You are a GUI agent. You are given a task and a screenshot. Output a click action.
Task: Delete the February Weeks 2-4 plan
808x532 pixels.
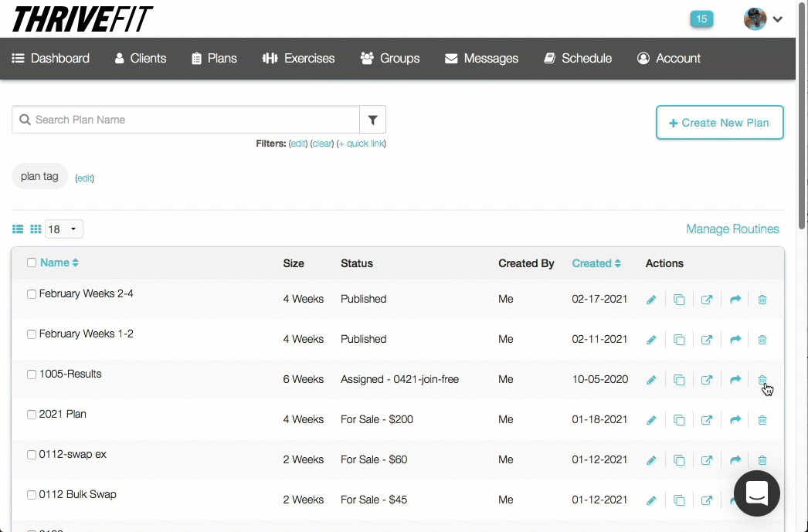[762, 300]
